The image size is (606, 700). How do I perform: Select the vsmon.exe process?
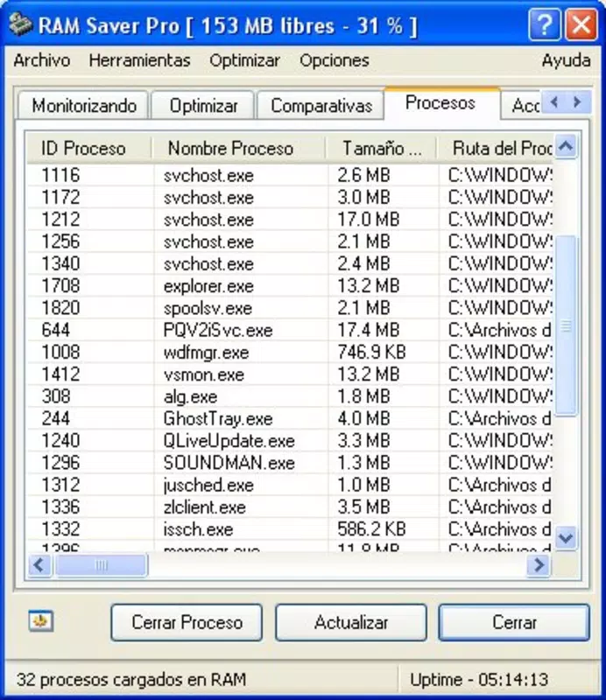290,374
